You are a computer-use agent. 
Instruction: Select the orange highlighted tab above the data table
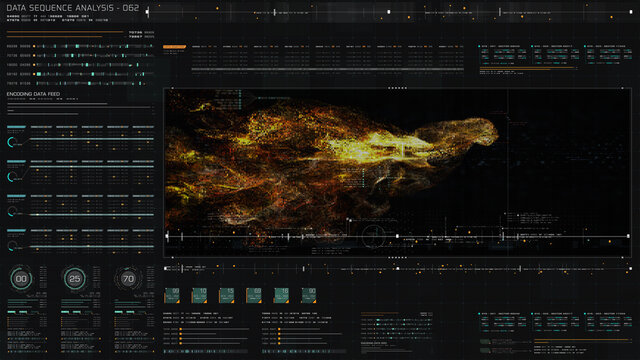pyautogui.click(x=174, y=47)
